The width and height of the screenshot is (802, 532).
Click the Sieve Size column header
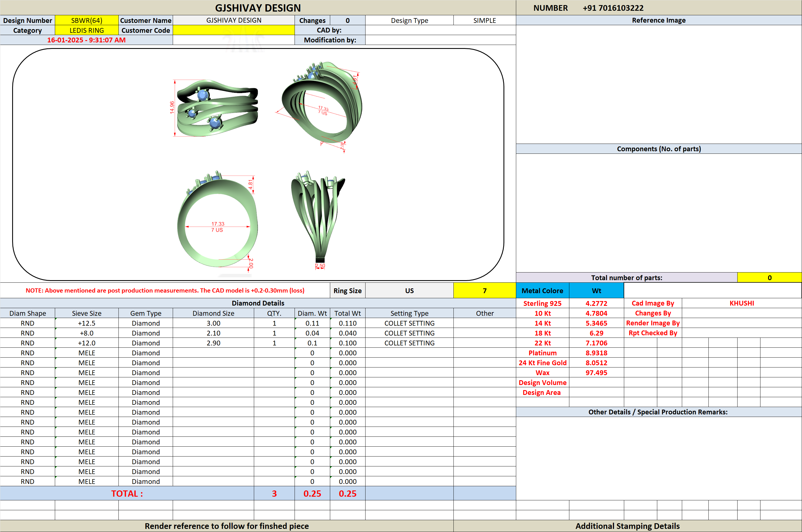(87, 313)
